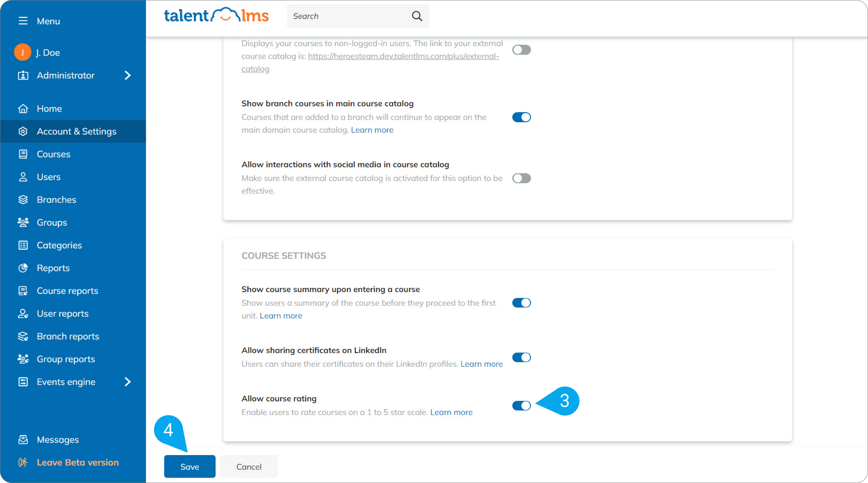Toggle the external course catalog switch

[x=521, y=50]
